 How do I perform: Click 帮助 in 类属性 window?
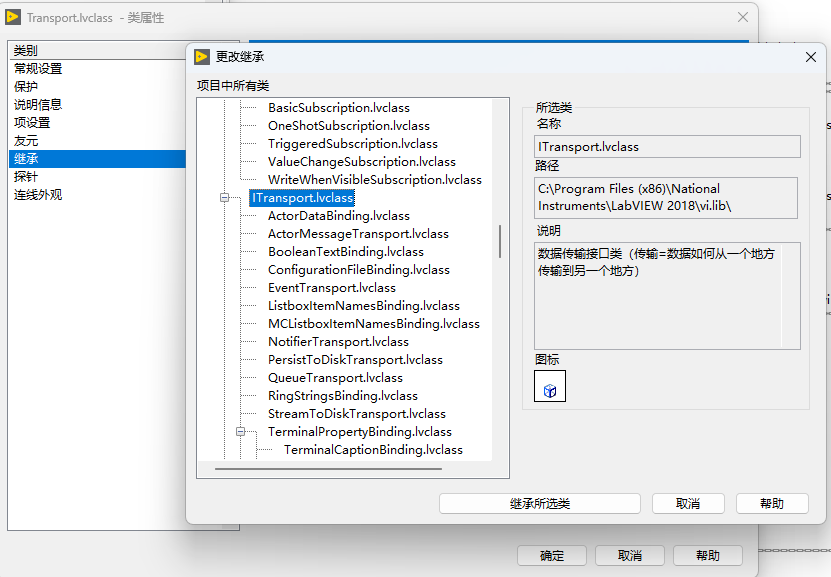708,555
